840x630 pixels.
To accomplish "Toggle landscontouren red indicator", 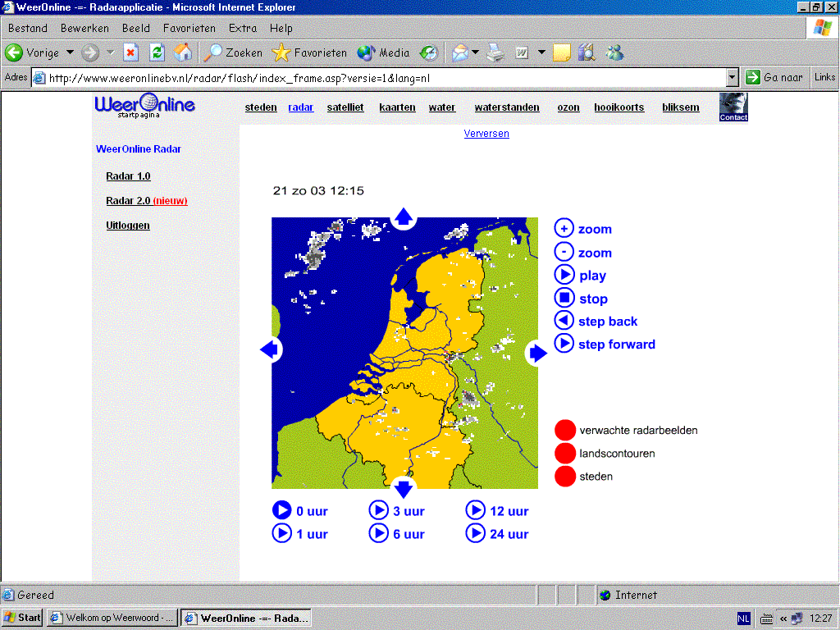I will point(565,453).
